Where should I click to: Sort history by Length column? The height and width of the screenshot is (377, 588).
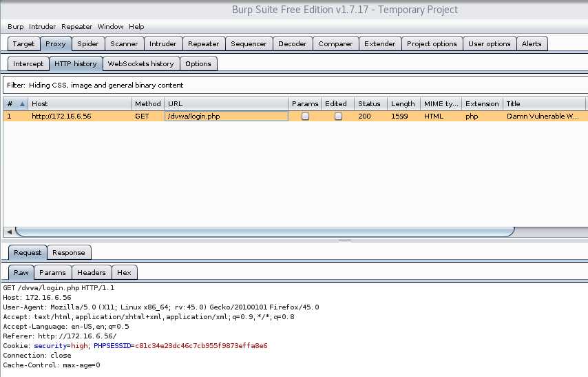point(403,103)
